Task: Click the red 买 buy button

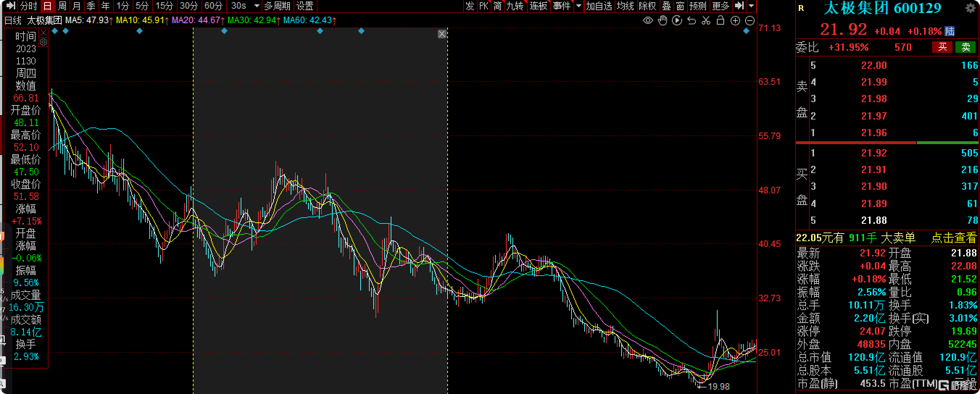Action: (x=942, y=47)
